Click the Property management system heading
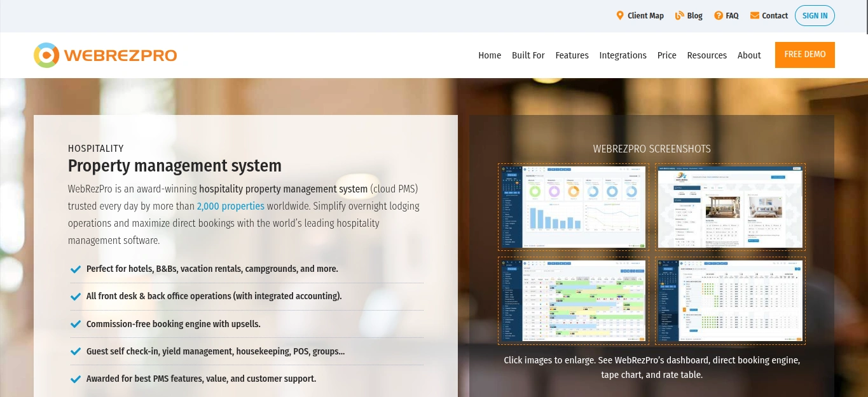The width and height of the screenshot is (868, 397). click(175, 166)
